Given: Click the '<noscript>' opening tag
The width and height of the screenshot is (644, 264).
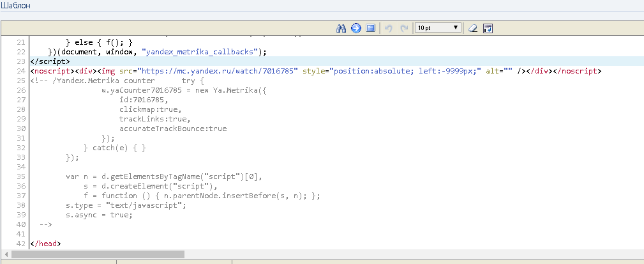Looking at the screenshot, I should (52, 71).
